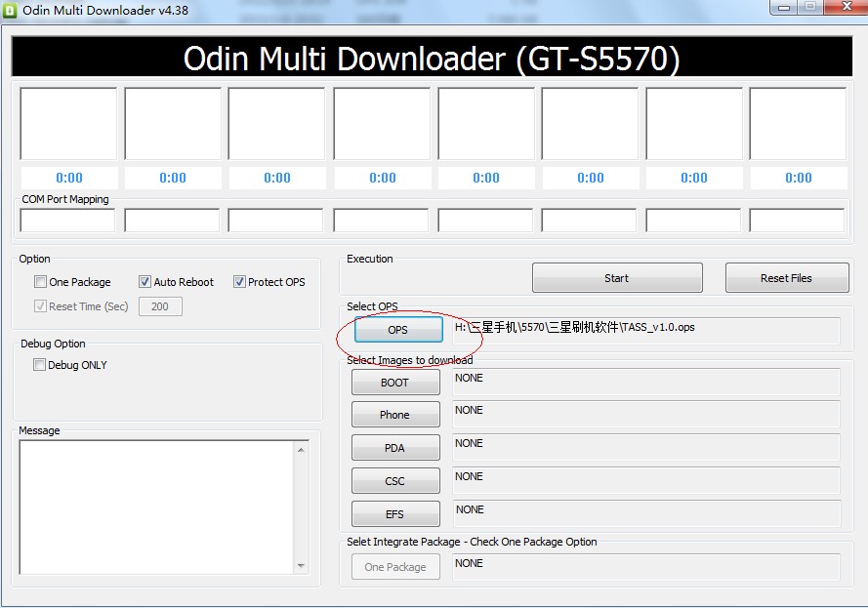Click the OPS file path field

[646, 330]
